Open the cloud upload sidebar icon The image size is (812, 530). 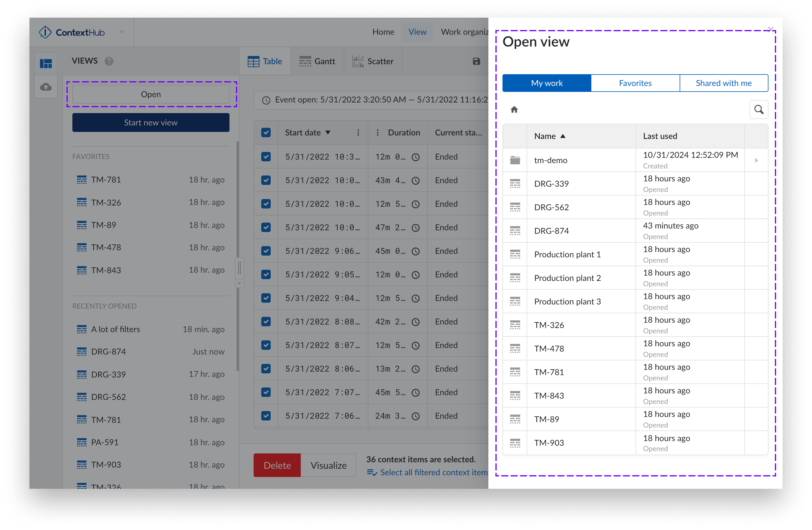click(46, 87)
